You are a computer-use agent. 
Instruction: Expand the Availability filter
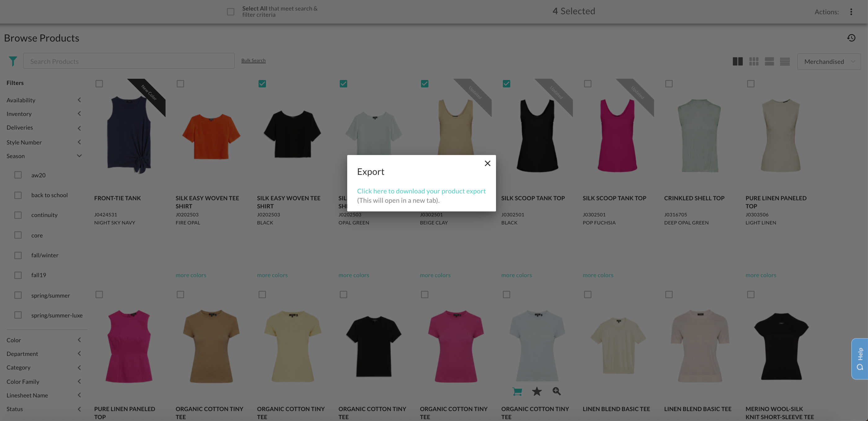[x=44, y=100]
